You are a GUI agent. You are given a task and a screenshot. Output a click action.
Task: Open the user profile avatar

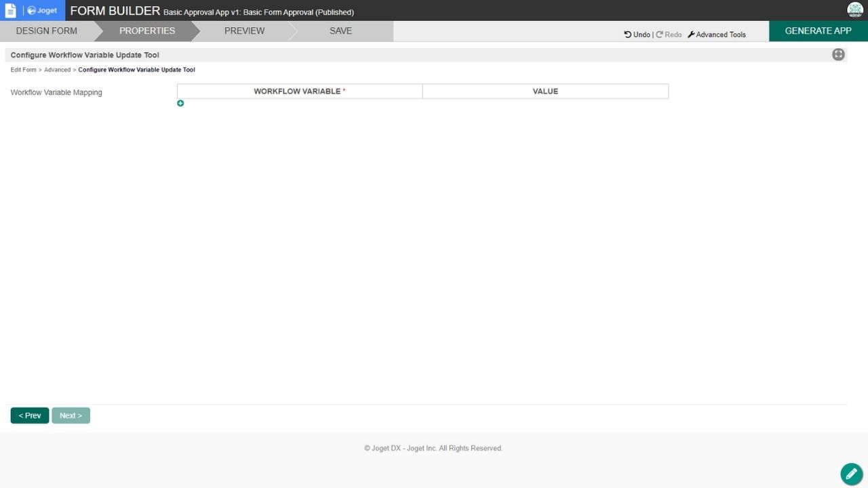point(854,10)
